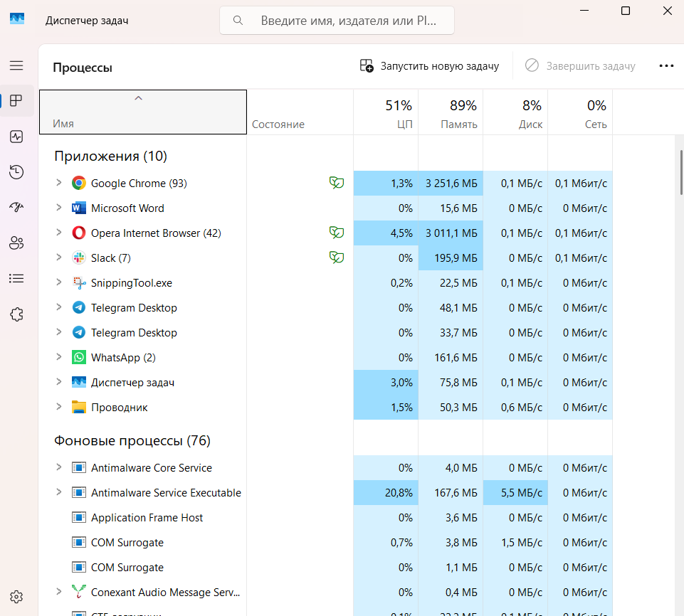
Task: Expand the SnippingTool.exe entry
Action: [59, 282]
